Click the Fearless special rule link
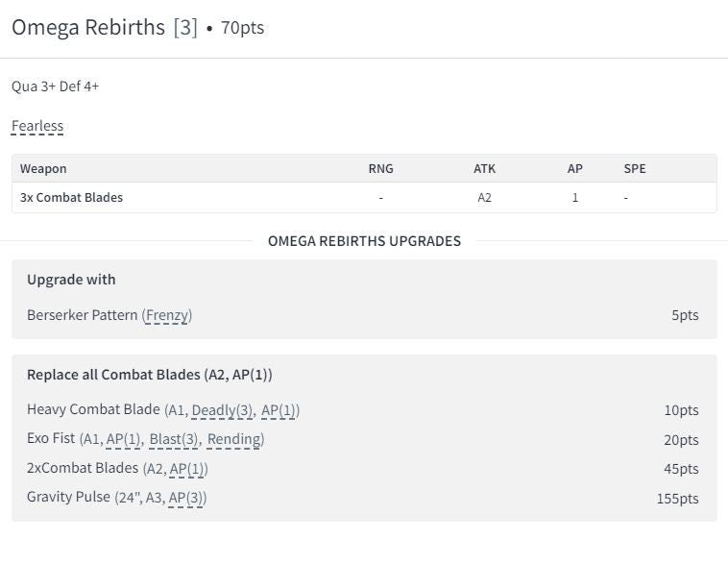The height and width of the screenshot is (564, 728). [37, 126]
